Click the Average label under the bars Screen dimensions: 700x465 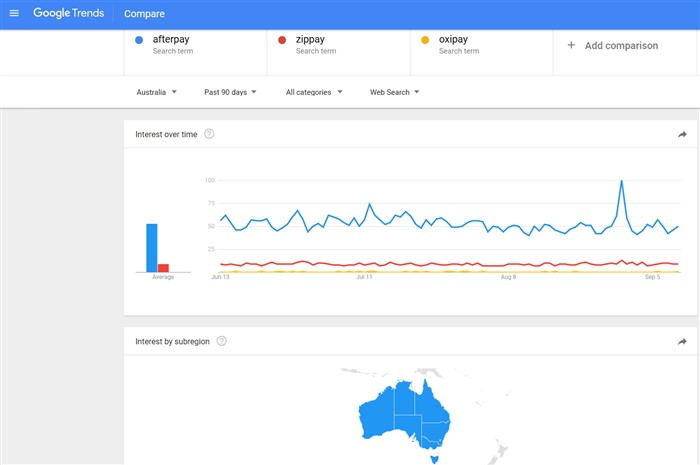coord(163,277)
